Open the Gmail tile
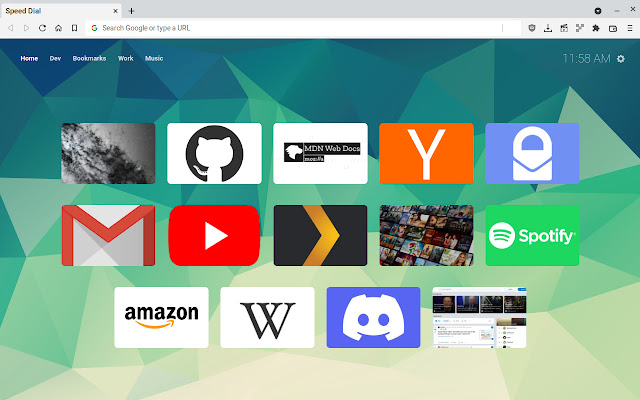The height and width of the screenshot is (400, 640). click(x=108, y=236)
